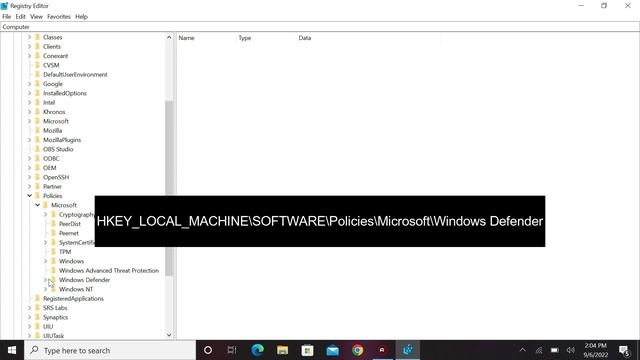Select Windows Advanced Threat Protection key
This screenshot has width=640, height=360.
[x=109, y=271]
